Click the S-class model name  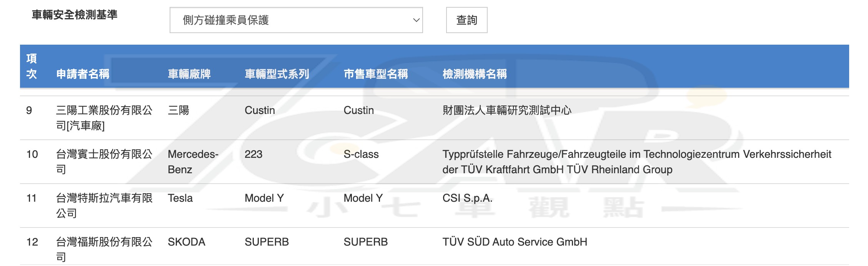pyautogui.click(x=361, y=154)
